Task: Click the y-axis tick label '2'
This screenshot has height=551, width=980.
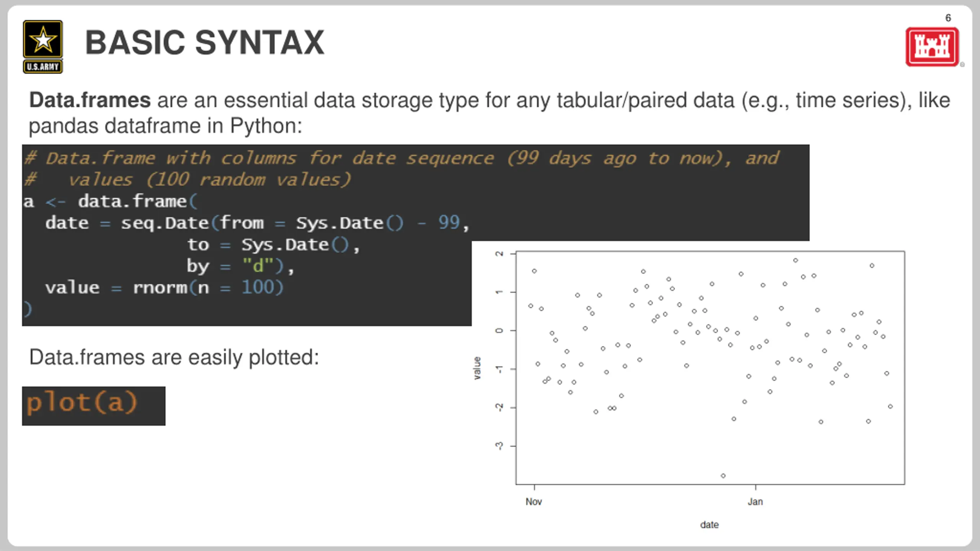Action: click(499, 254)
